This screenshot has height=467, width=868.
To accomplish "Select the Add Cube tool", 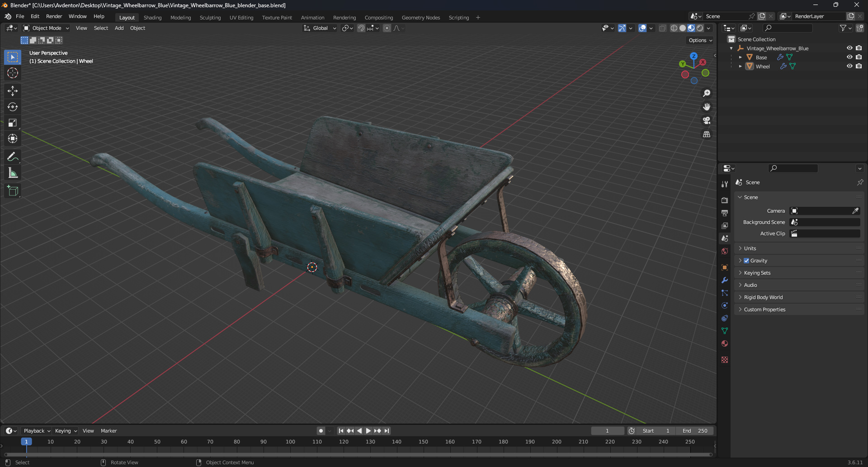I will point(13,191).
